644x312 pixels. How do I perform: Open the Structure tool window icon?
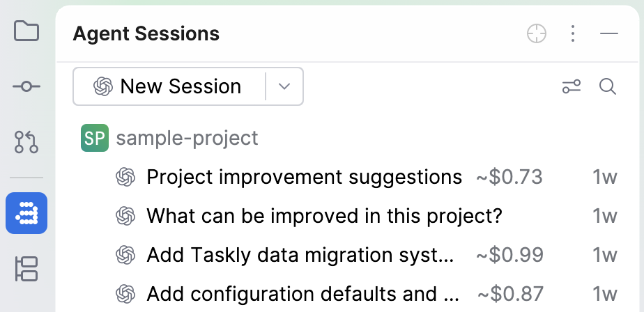[x=26, y=269]
